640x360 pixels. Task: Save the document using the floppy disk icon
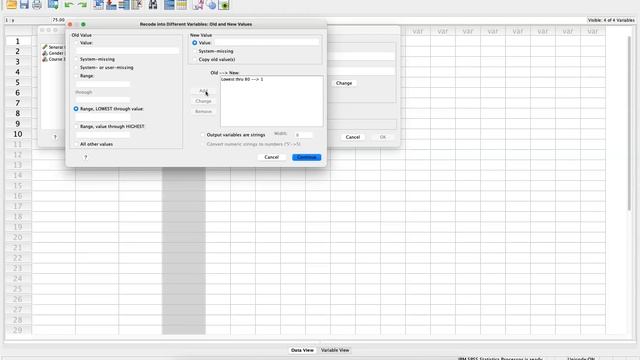(x=24, y=4)
